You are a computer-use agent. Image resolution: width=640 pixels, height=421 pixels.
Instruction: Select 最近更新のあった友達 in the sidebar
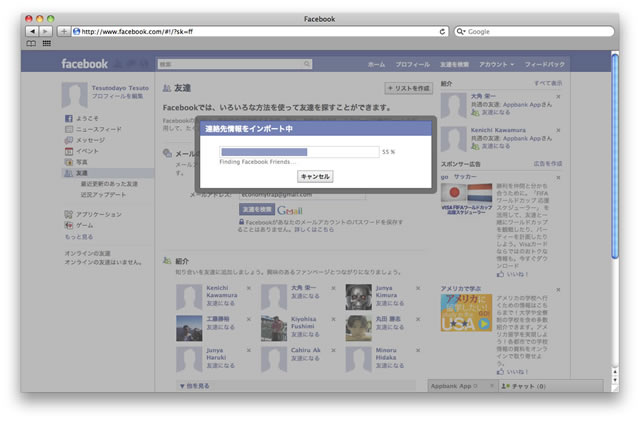[x=109, y=184]
